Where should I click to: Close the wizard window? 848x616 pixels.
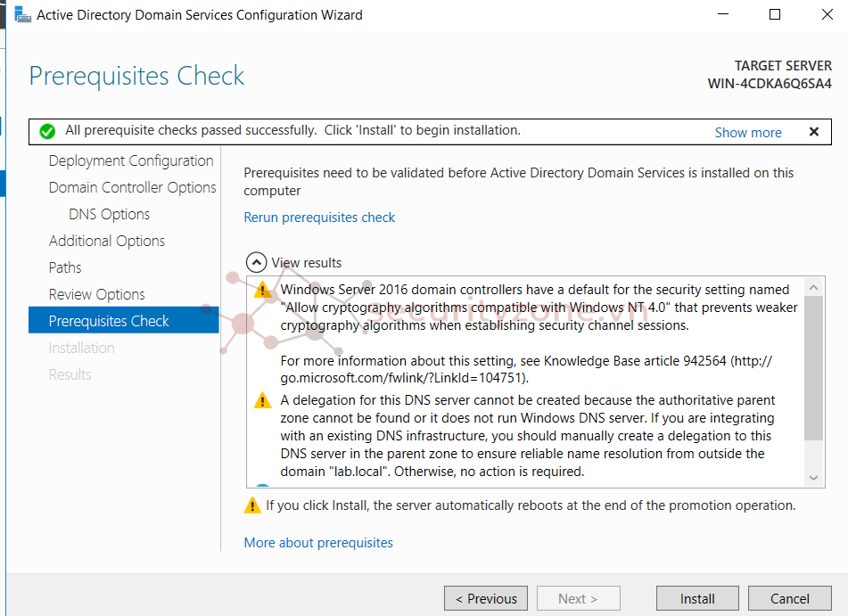point(827,14)
